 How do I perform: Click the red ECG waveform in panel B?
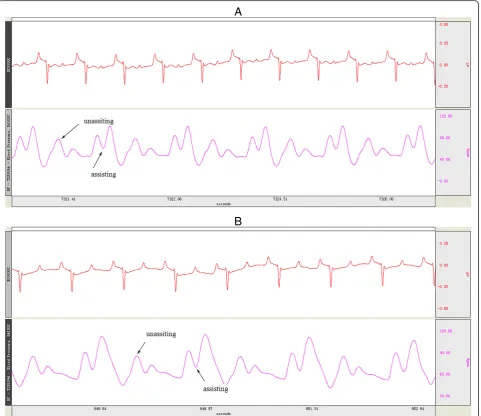(x=223, y=274)
